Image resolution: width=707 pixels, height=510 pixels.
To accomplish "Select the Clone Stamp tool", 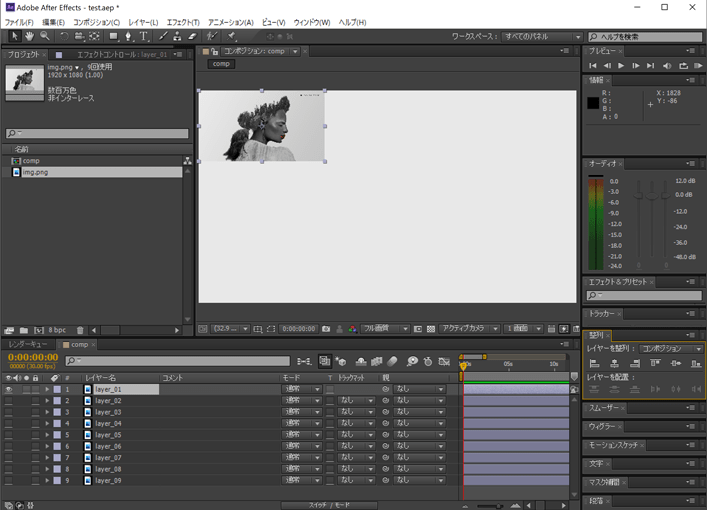I will coord(177,36).
